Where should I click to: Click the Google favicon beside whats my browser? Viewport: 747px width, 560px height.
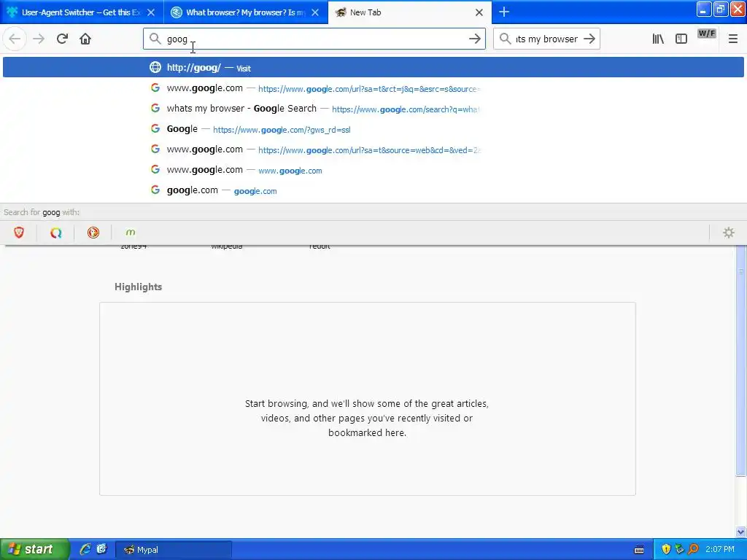[x=155, y=108]
